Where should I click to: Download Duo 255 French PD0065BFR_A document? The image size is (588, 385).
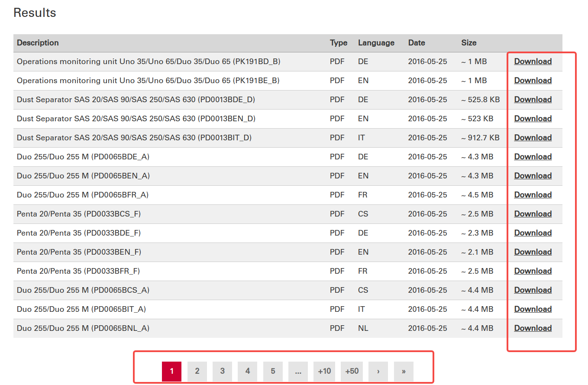[x=533, y=195]
